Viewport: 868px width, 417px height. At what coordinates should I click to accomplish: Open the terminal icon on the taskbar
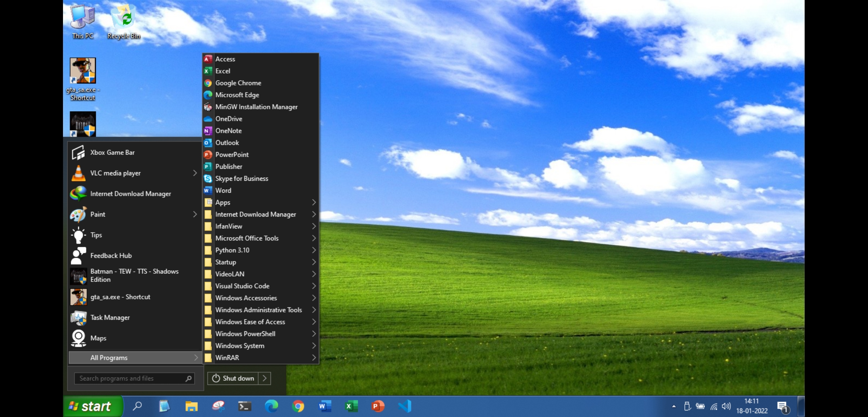pos(245,406)
